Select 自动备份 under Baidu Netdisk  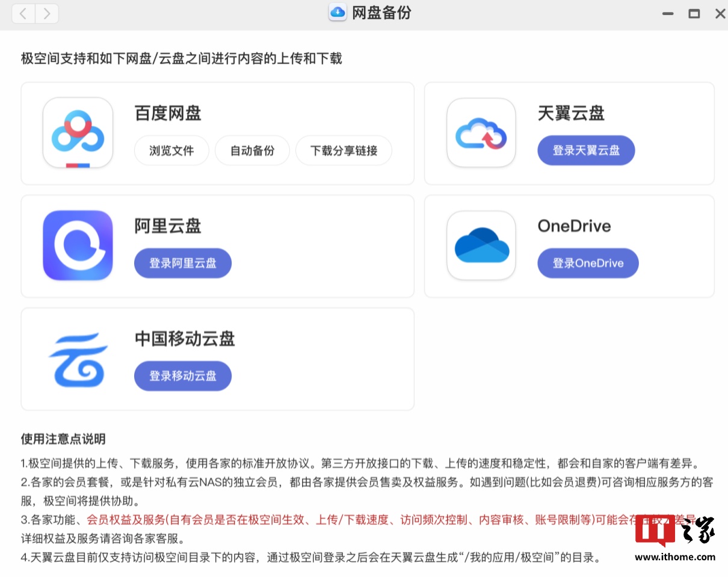pyautogui.click(x=252, y=150)
